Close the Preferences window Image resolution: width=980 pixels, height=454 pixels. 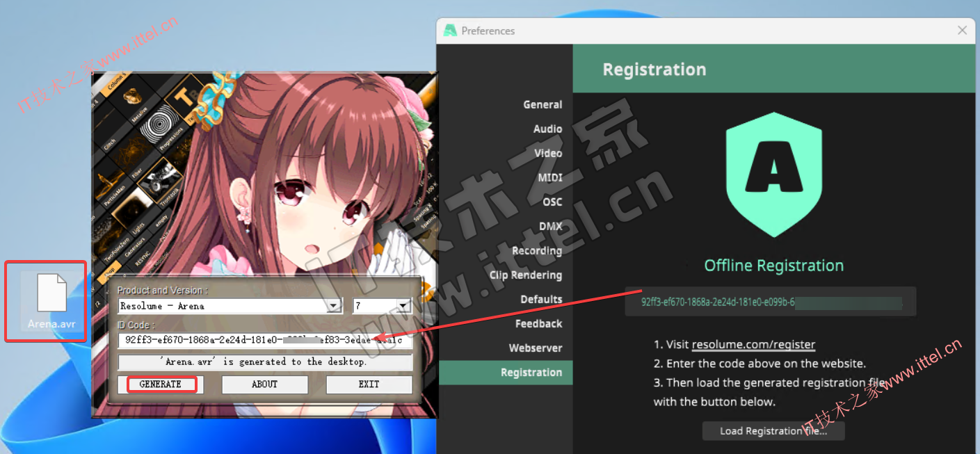click(x=962, y=31)
